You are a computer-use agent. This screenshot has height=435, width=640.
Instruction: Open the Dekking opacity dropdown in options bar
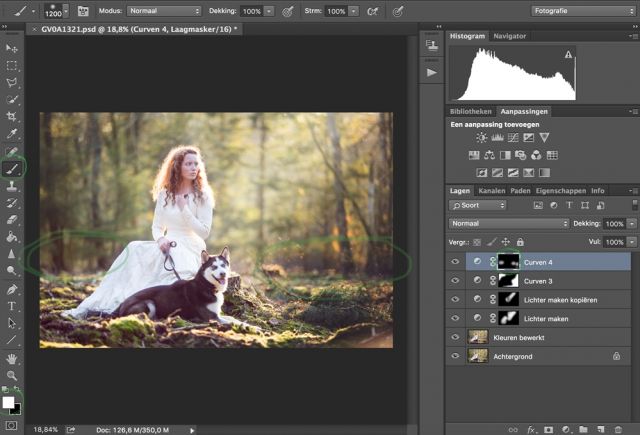point(269,11)
